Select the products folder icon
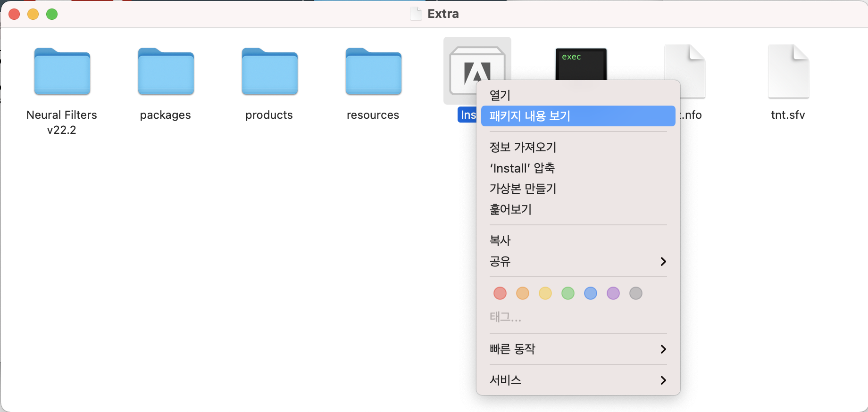 (270, 71)
